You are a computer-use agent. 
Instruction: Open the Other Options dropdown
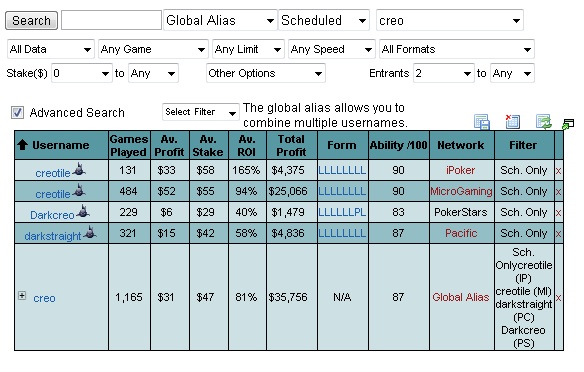coord(266,73)
